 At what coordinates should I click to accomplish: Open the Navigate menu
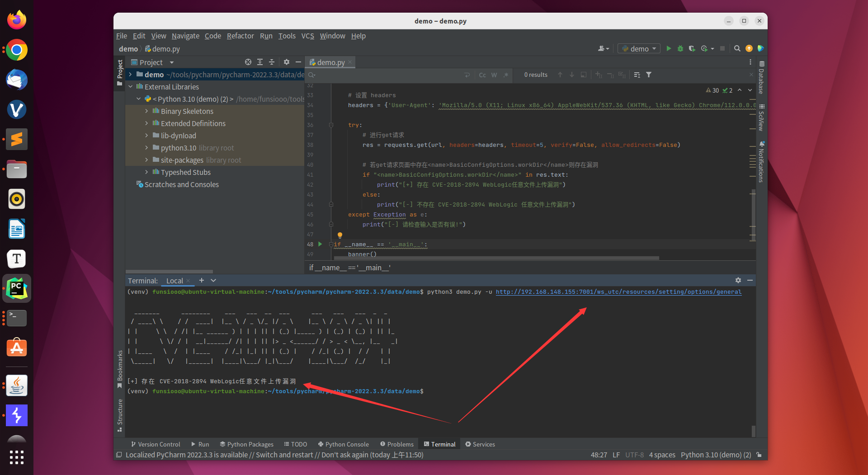click(185, 36)
